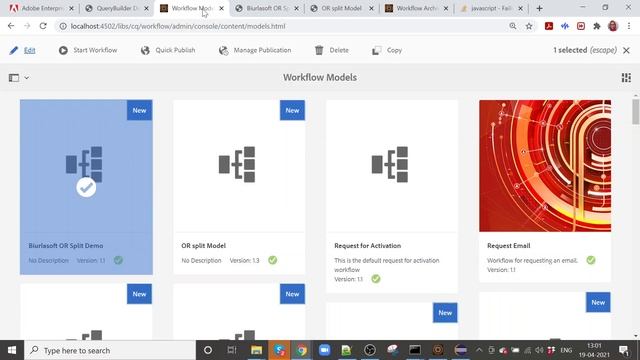Click the Quick Publish globe icon
Screen dimensions: 640x360
145,50
